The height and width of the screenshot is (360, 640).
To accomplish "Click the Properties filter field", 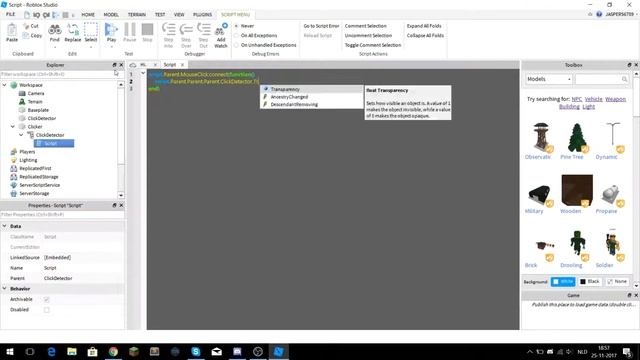I will [x=62, y=214].
